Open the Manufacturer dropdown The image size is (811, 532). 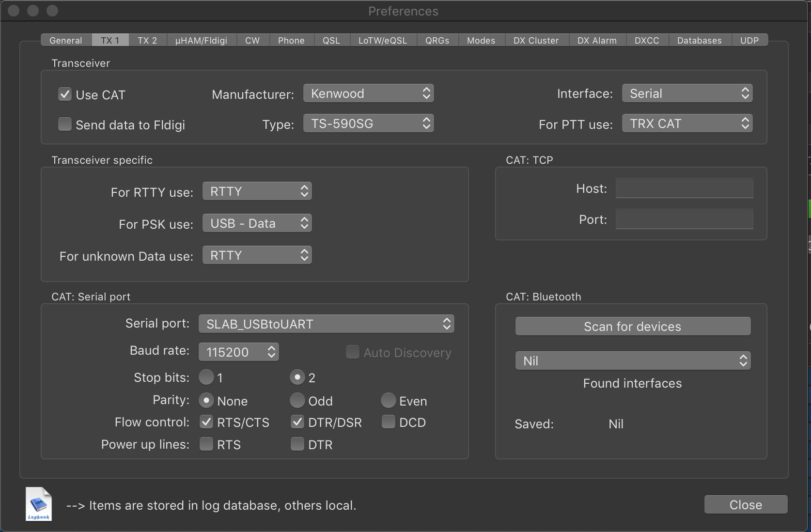tap(368, 94)
